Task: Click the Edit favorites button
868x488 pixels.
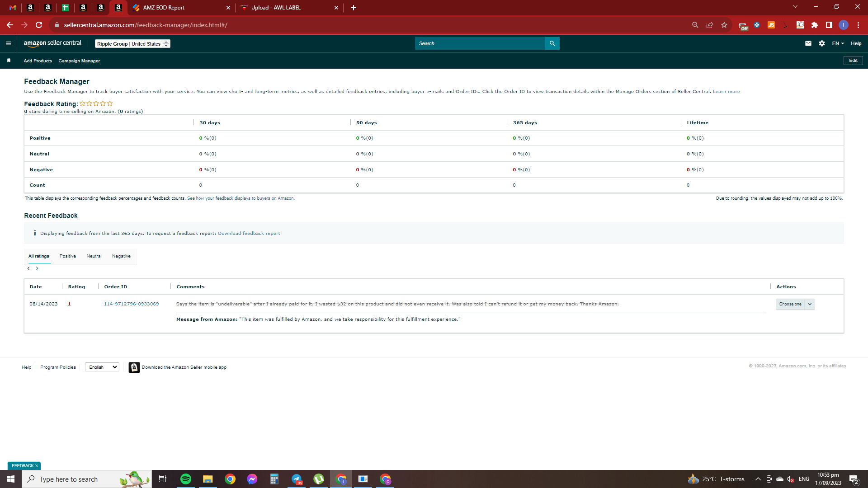Action: (853, 61)
